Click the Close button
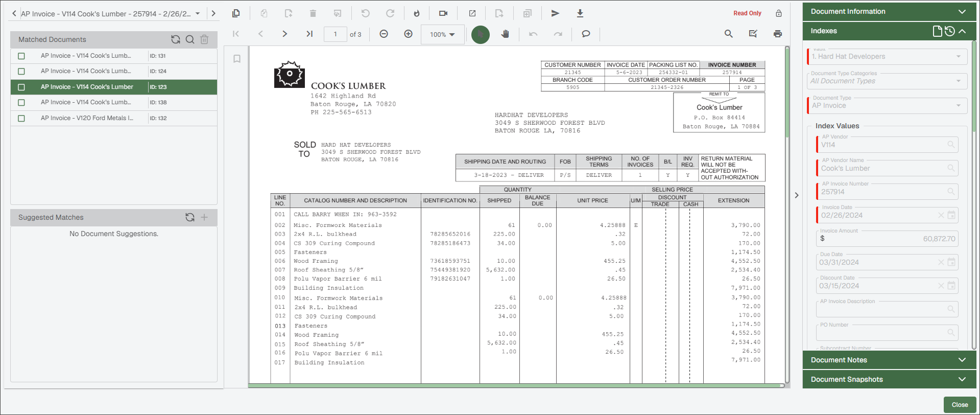This screenshot has width=980, height=415. 960,405
